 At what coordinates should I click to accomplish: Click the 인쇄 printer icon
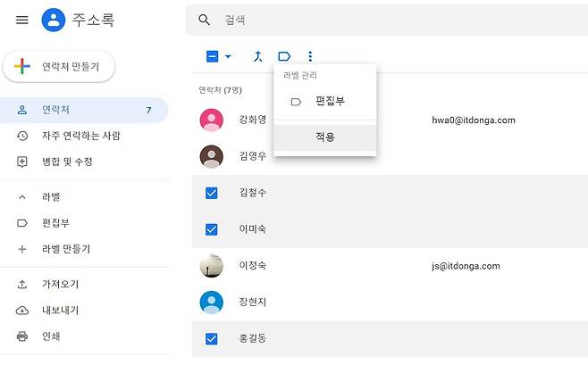coord(22,336)
